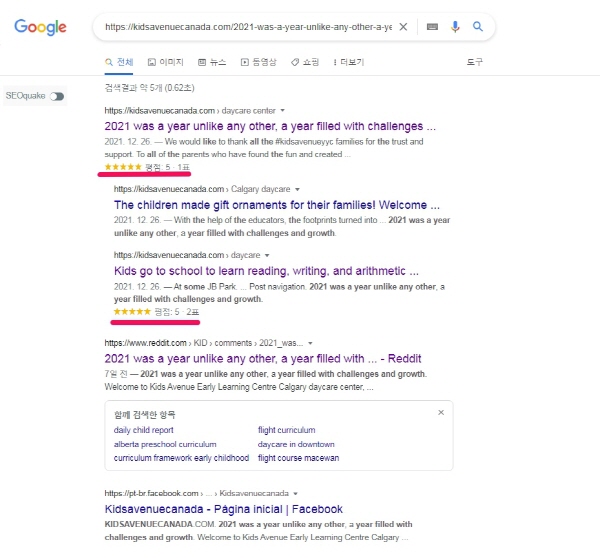Toggle the SEOquake switch

pyautogui.click(x=57, y=96)
